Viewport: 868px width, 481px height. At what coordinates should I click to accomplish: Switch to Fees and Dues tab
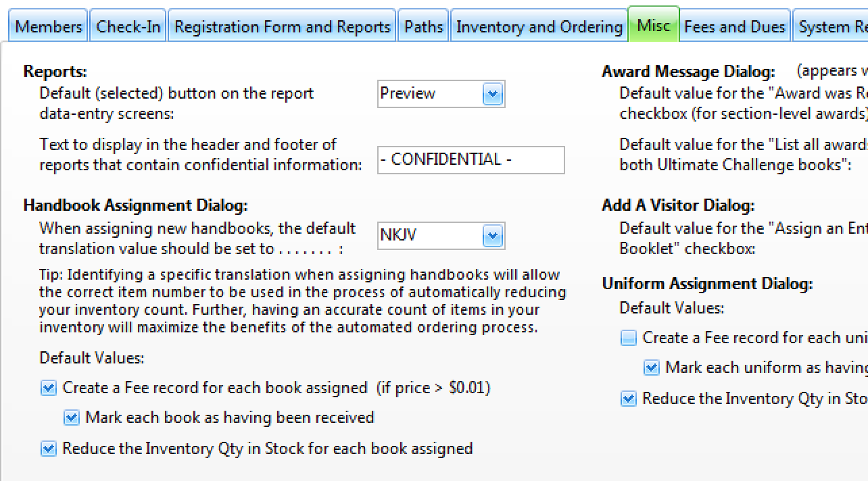tap(735, 27)
